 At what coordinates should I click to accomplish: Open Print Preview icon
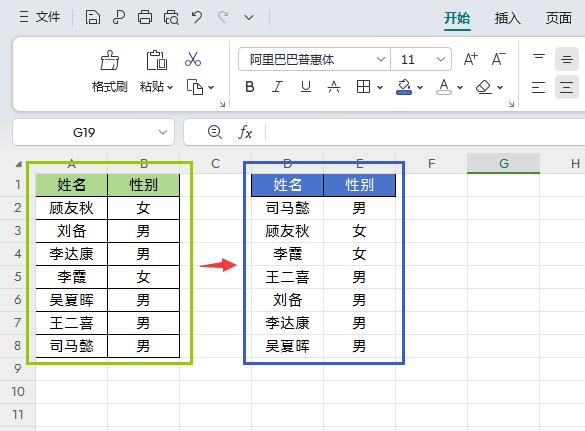[171, 17]
